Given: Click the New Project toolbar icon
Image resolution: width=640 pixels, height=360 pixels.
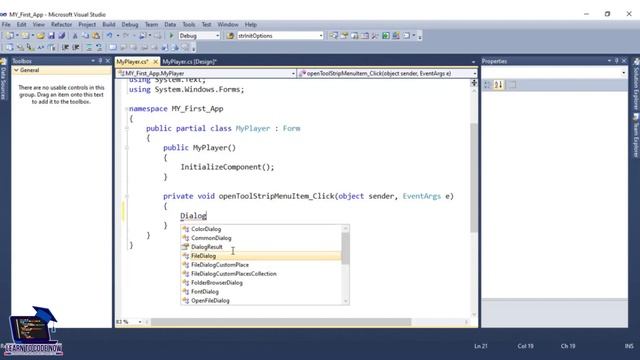Looking at the screenshot, I should click(9, 36).
